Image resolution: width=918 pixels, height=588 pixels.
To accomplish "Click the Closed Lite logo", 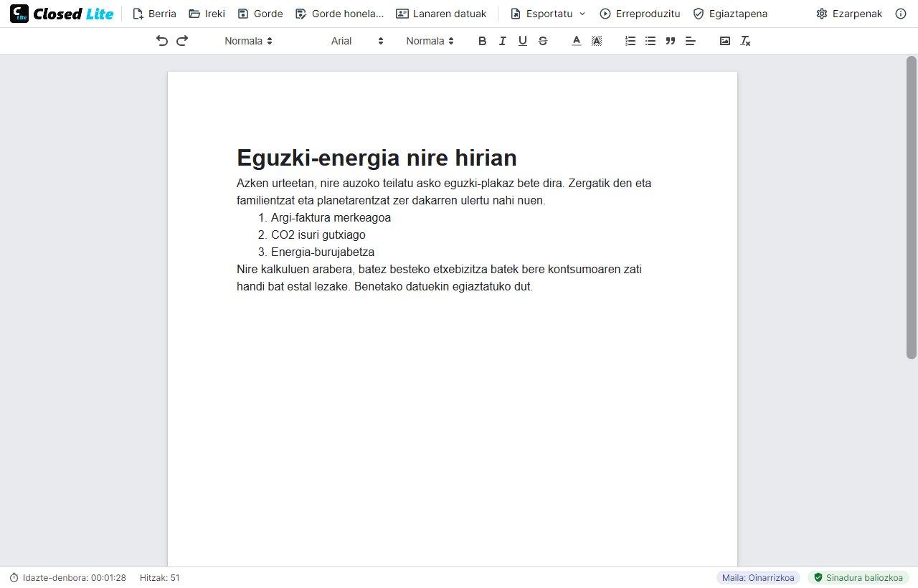I will (62, 14).
